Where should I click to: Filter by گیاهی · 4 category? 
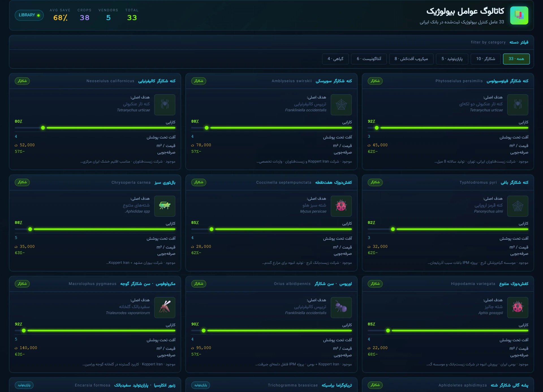tap(335, 59)
